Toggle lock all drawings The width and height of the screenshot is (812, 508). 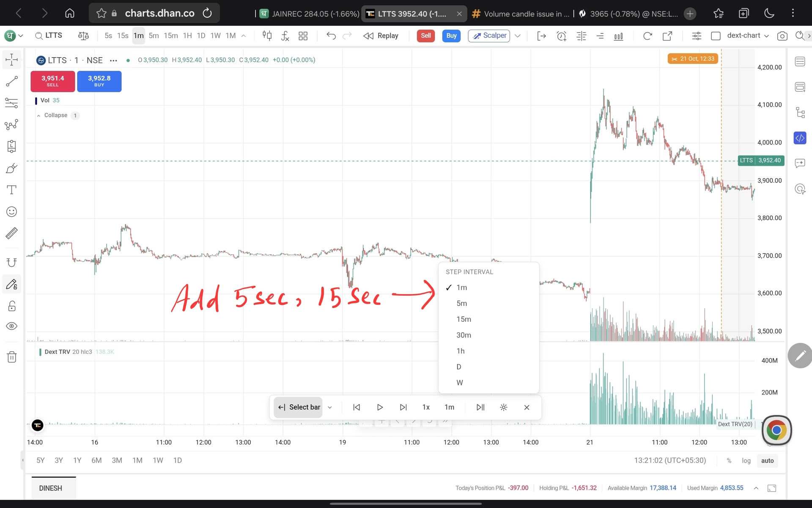[x=12, y=306]
